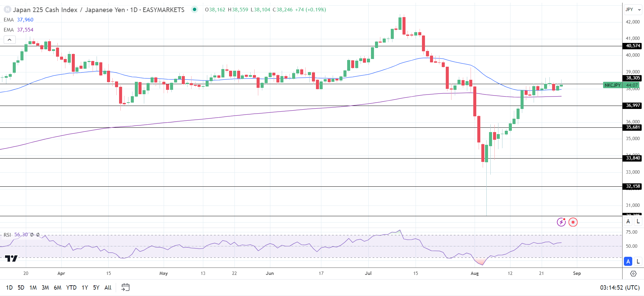Open the JPY currency dropdown
The image size is (644, 296).
pyautogui.click(x=633, y=10)
